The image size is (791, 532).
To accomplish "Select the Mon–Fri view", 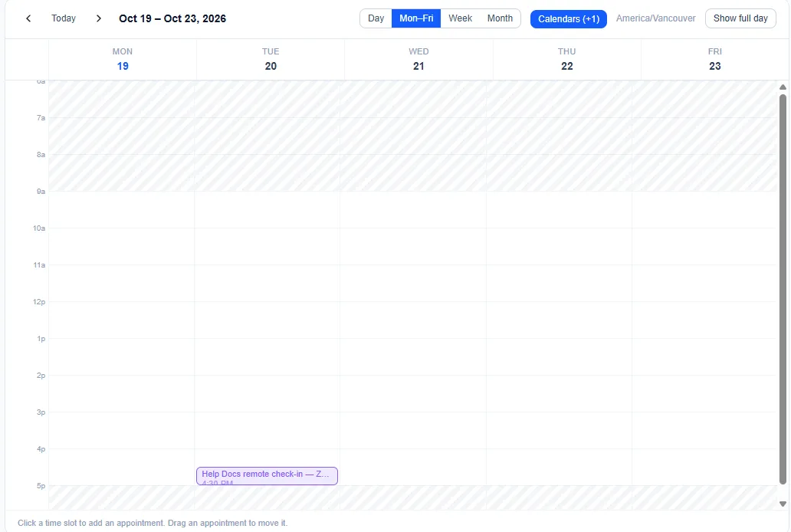I will 416,18.
